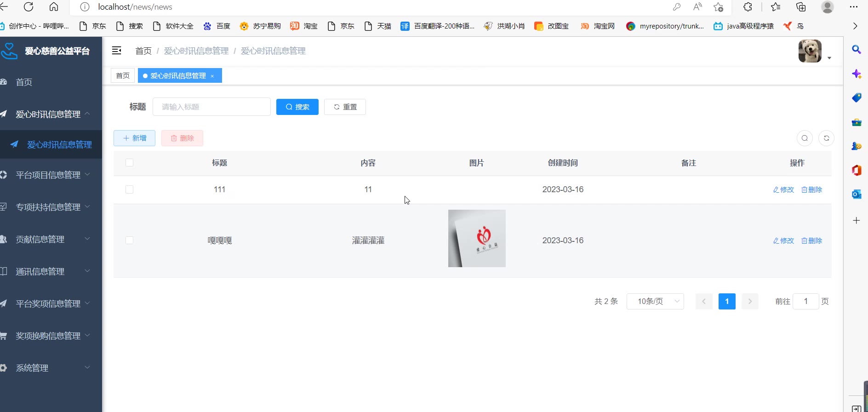
Task: Check the row titled 111
Action: click(129, 189)
